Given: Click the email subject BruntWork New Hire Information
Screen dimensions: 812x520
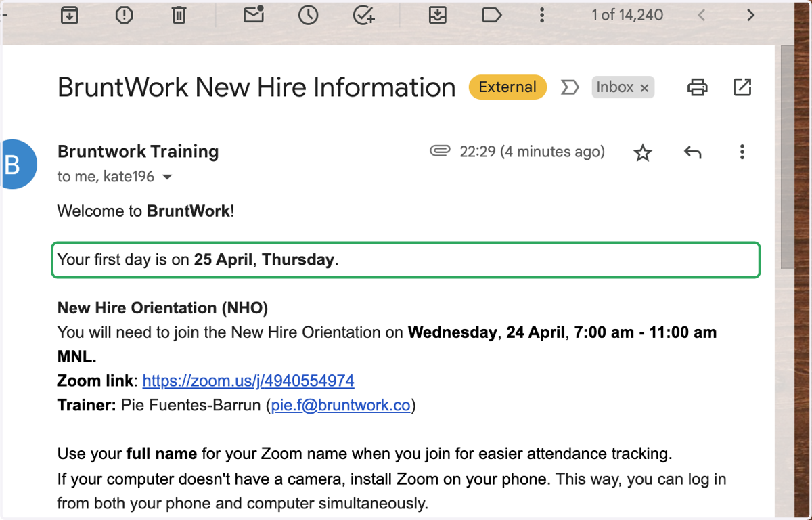Looking at the screenshot, I should click(x=256, y=87).
